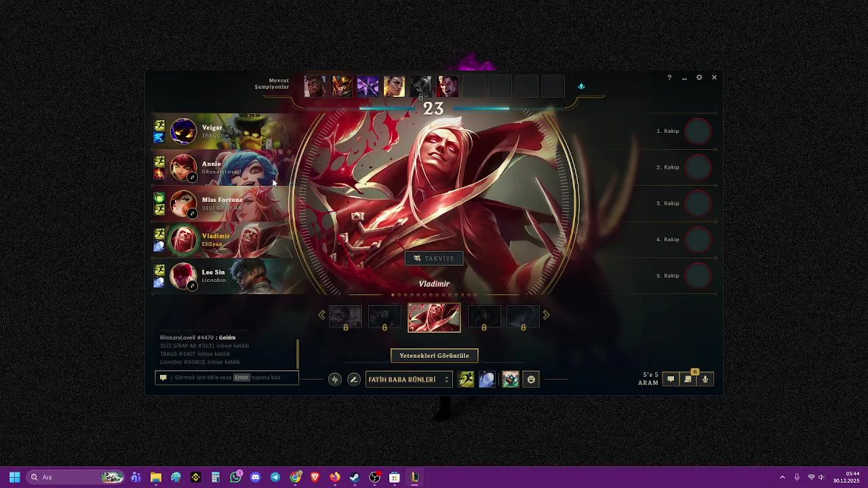Swap to the fourth bench champion
The width and height of the screenshot is (868, 488).
[394, 86]
